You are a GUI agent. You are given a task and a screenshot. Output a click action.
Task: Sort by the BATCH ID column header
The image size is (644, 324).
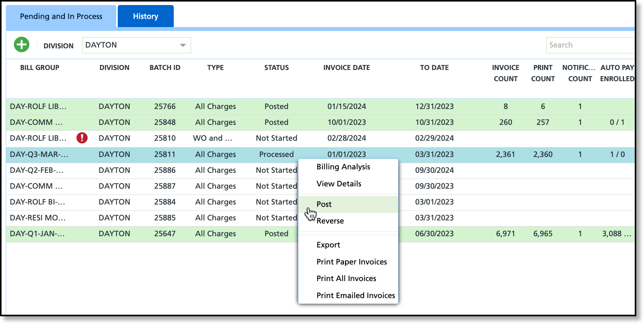[165, 68]
